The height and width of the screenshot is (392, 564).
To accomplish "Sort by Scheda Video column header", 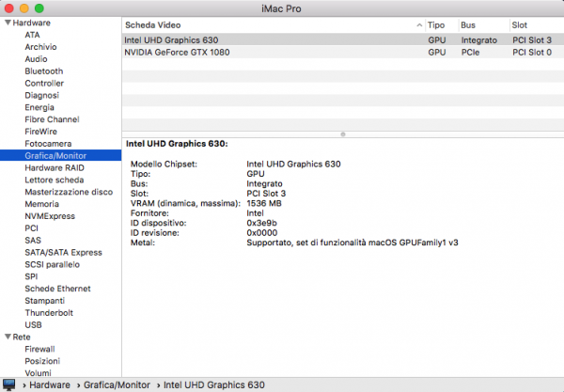I will [274, 25].
